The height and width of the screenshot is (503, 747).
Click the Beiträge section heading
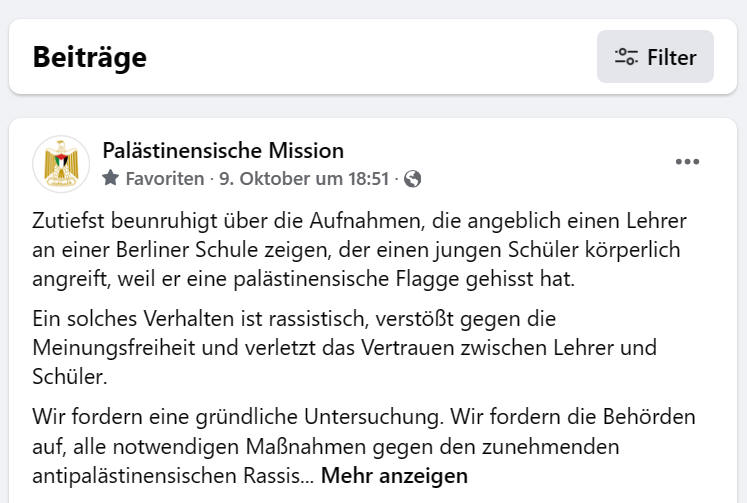pyautogui.click(x=90, y=57)
